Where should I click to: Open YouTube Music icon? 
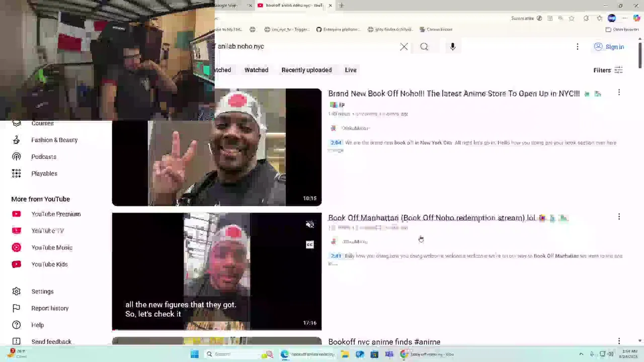pyautogui.click(x=17, y=247)
